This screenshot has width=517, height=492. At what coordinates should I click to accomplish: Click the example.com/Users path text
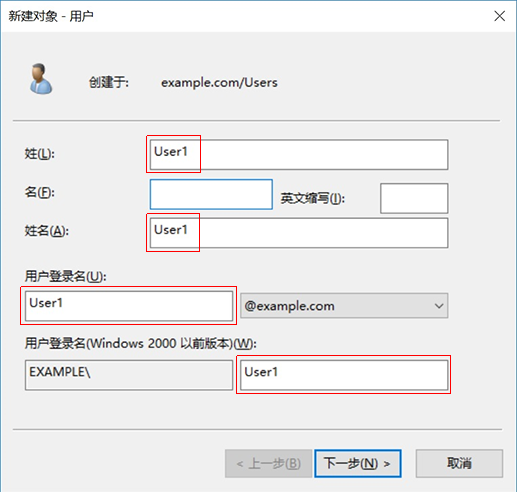pos(219,83)
